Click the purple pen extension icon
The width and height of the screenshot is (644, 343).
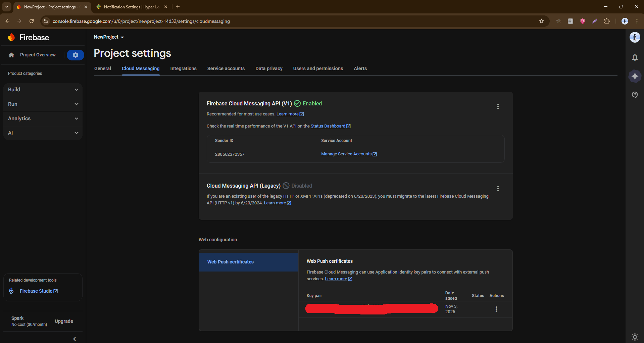coord(595,21)
